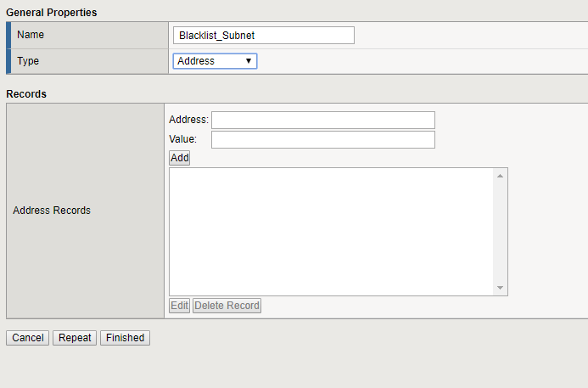Focus the Value text box
Screen dimensions: 588x388
[x=322, y=139]
